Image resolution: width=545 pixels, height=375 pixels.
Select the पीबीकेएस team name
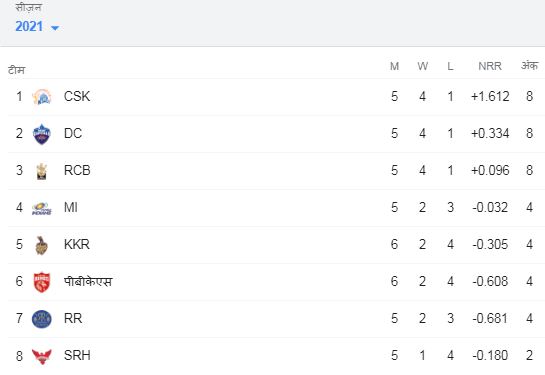click(88, 281)
